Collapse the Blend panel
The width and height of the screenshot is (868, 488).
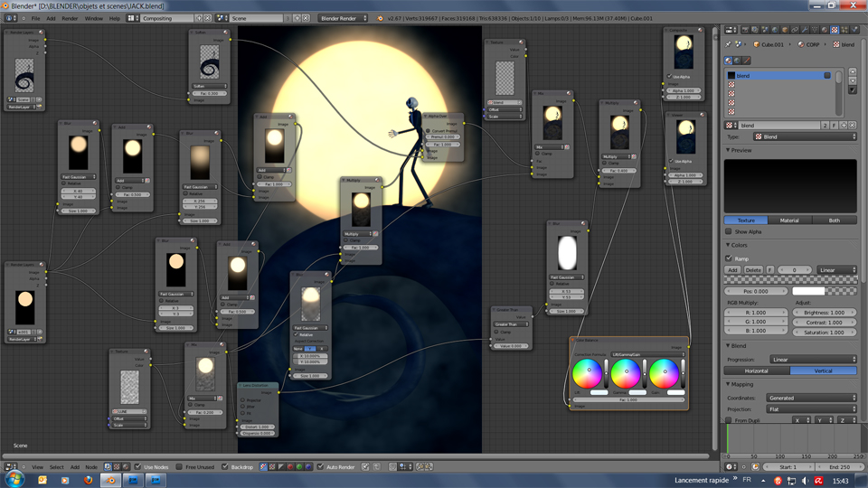pos(728,345)
